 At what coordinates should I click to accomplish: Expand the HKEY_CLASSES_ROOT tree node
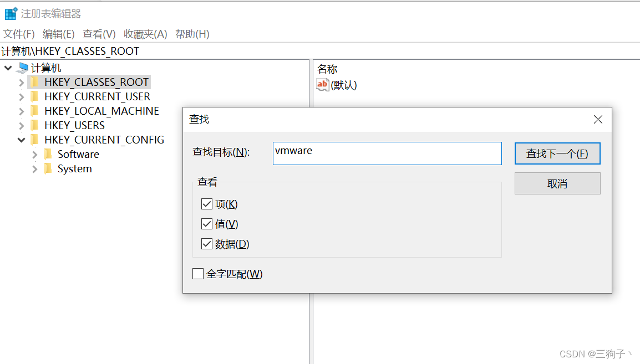[21, 81]
